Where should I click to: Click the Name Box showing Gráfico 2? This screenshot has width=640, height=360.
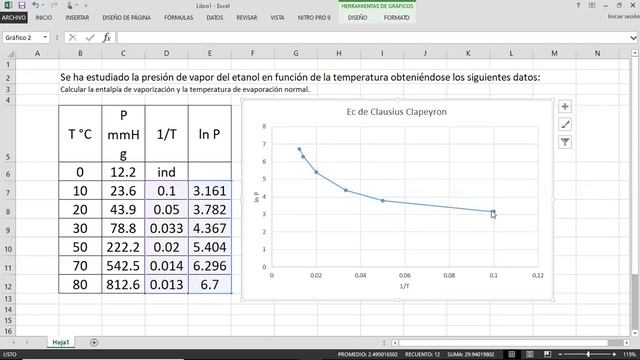point(22,38)
